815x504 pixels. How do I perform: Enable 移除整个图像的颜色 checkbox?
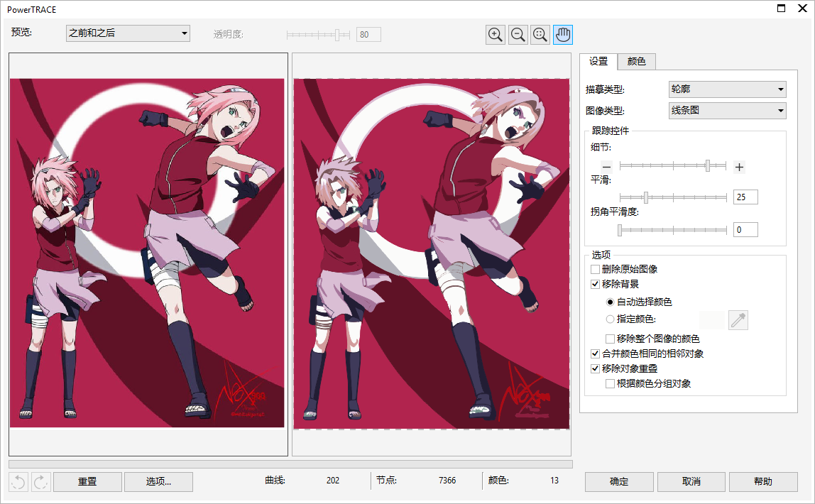click(611, 339)
